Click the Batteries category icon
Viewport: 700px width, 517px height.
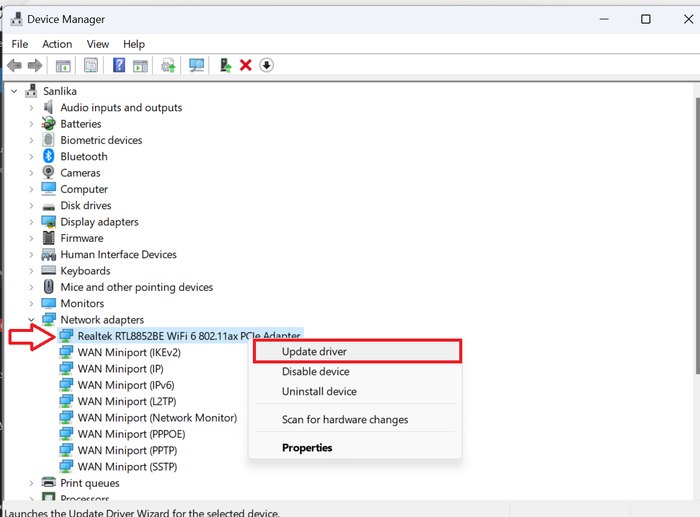(48, 123)
